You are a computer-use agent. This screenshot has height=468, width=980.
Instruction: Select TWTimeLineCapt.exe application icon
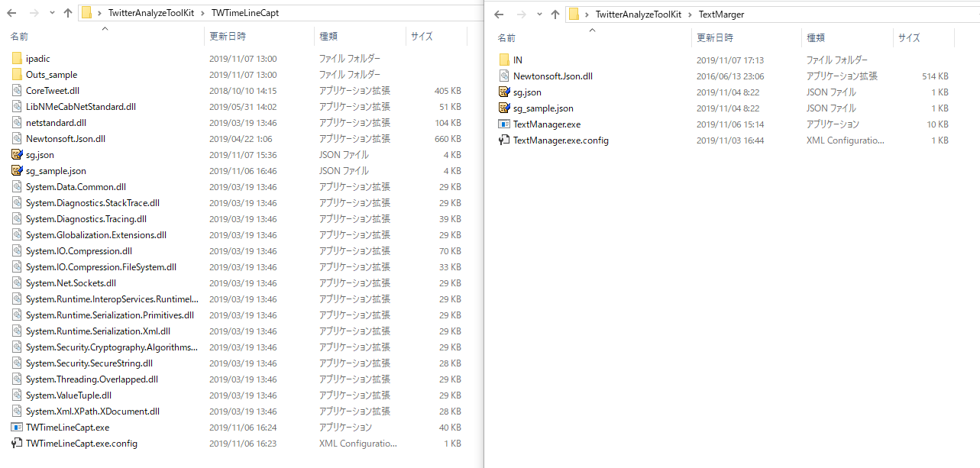point(17,428)
